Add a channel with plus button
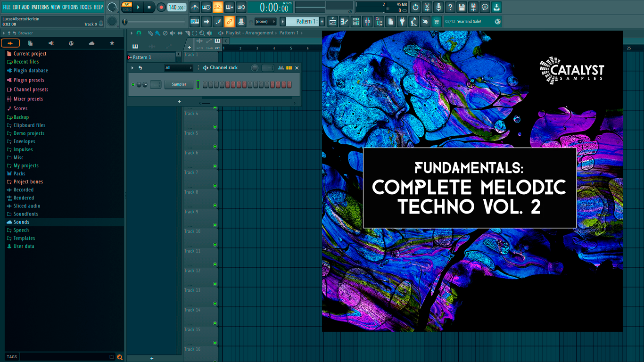 pyautogui.click(x=179, y=101)
